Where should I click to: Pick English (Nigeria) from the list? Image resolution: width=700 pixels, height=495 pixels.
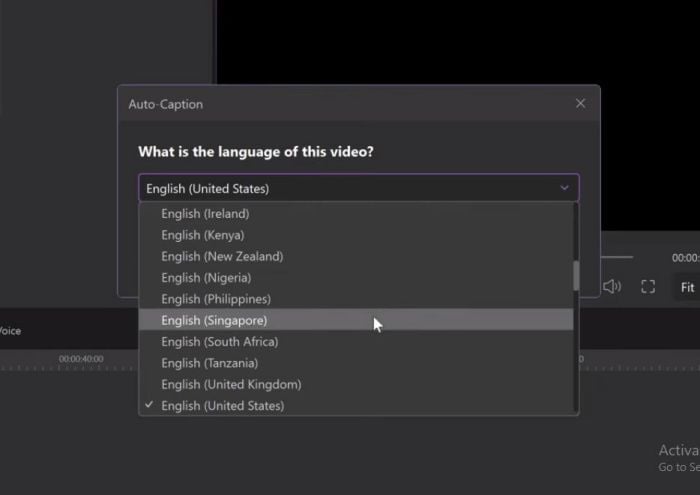206,278
